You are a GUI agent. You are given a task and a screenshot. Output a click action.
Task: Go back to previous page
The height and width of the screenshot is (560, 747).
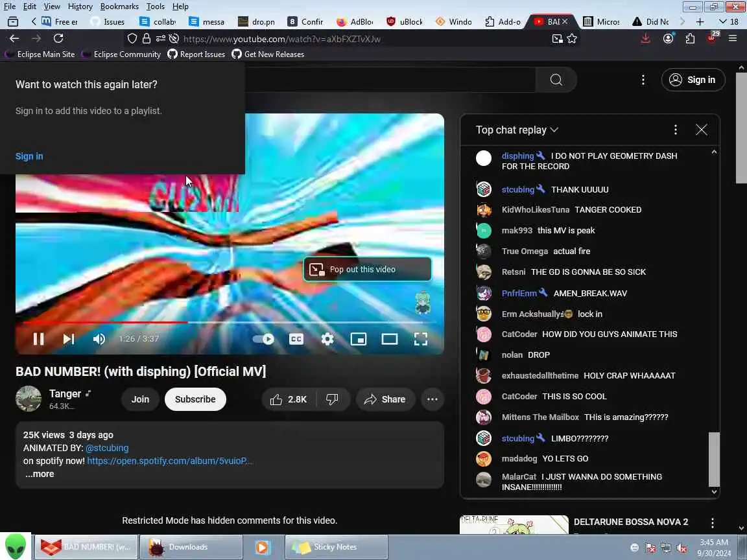pos(14,39)
